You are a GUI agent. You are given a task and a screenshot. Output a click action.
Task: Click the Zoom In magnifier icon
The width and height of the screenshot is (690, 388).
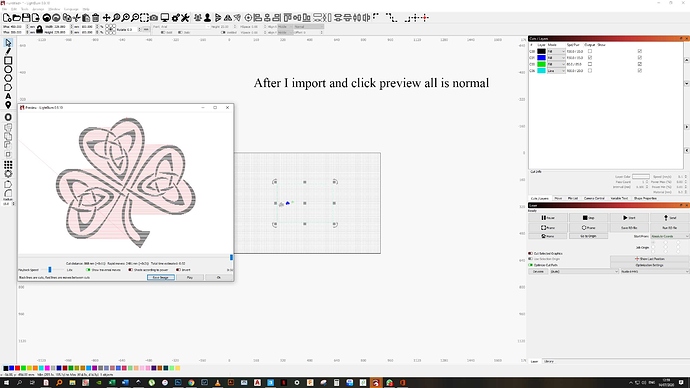pos(126,18)
